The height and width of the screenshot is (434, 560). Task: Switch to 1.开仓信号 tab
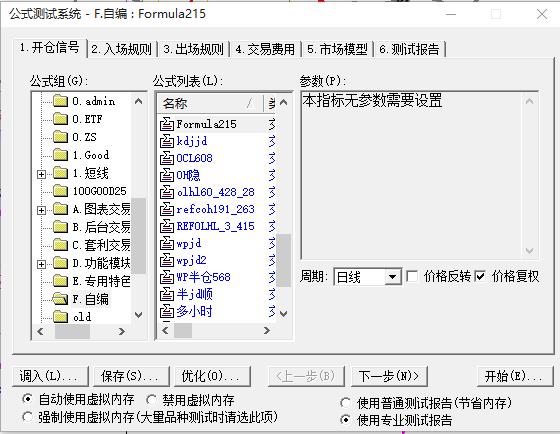click(50, 48)
